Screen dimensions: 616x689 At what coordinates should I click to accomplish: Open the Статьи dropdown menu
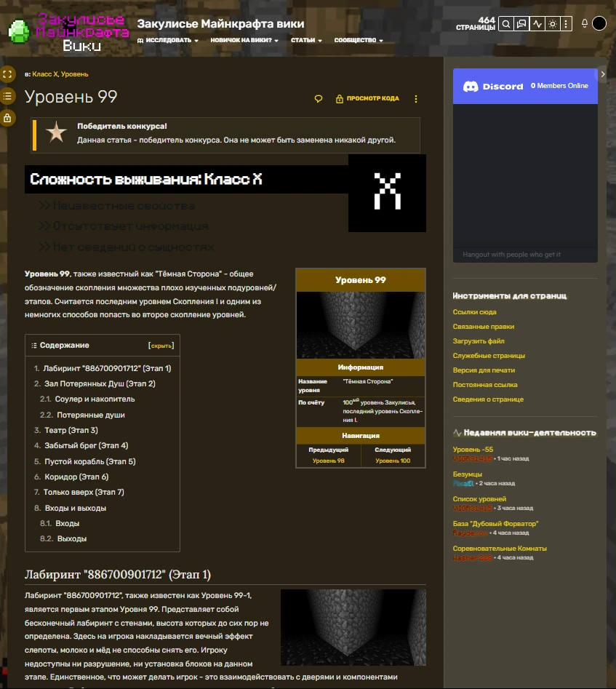[x=306, y=40]
